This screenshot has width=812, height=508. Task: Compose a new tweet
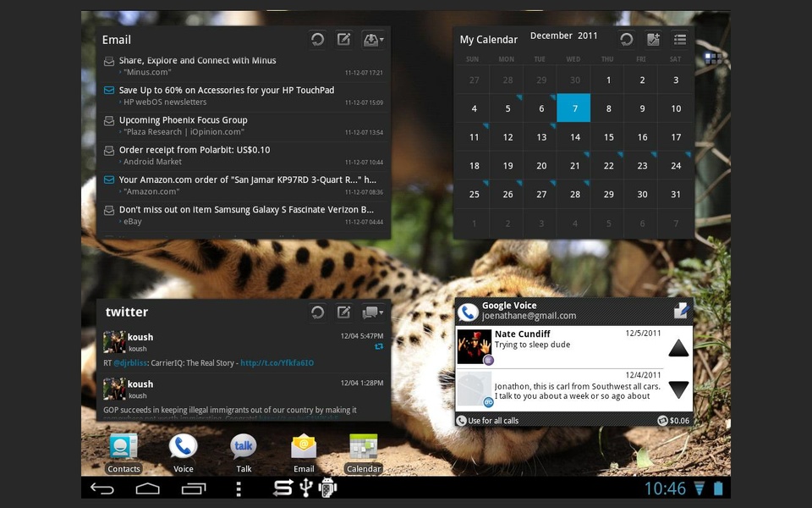[344, 312]
